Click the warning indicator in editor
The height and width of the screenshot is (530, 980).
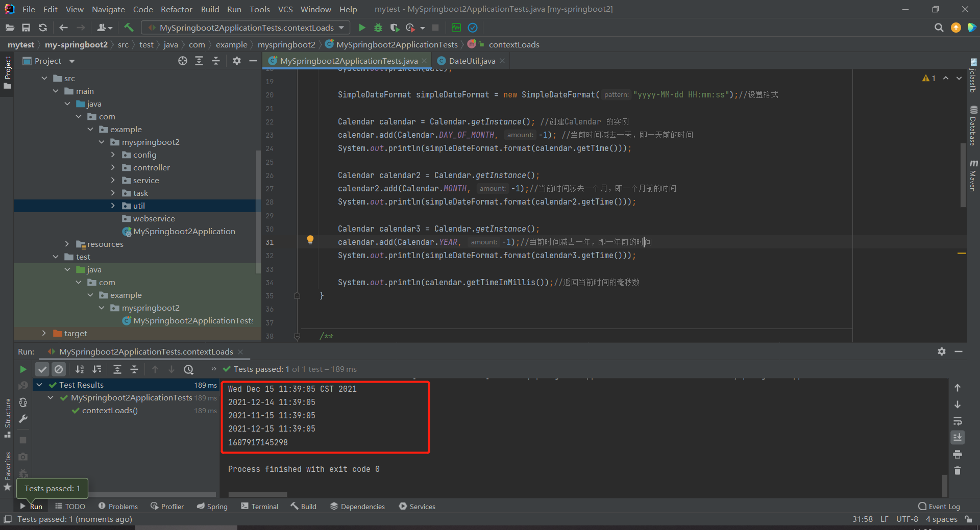pyautogui.click(x=929, y=78)
